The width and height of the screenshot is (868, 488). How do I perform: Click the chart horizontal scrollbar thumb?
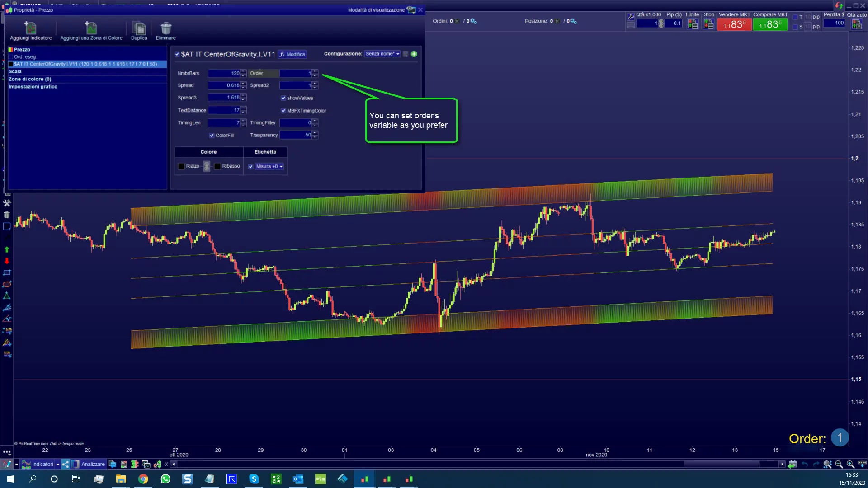tap(722, 464)
